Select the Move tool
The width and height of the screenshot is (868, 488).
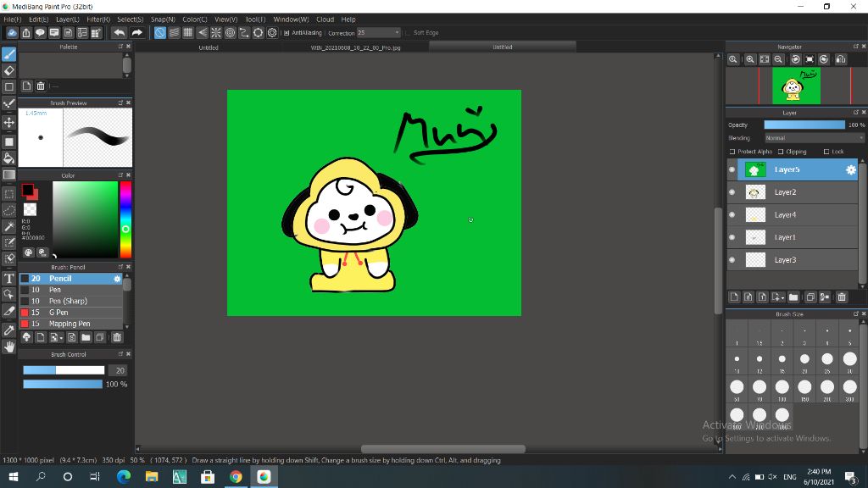[8, 122]
